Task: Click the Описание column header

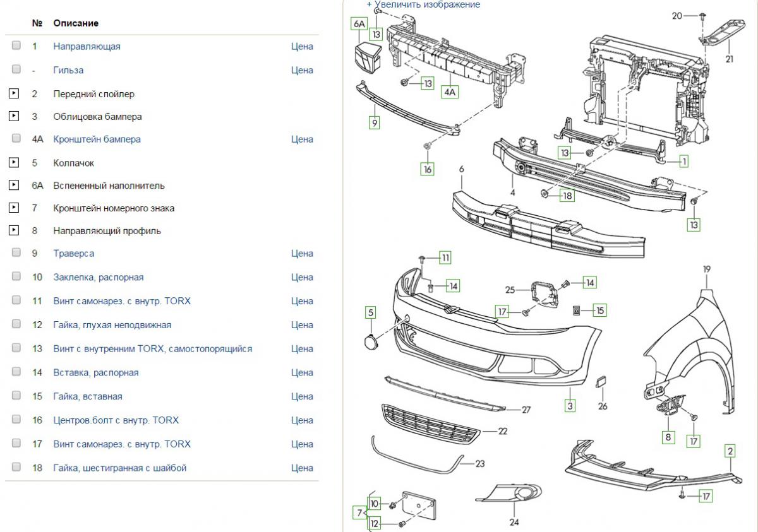Action: (76, 23)
